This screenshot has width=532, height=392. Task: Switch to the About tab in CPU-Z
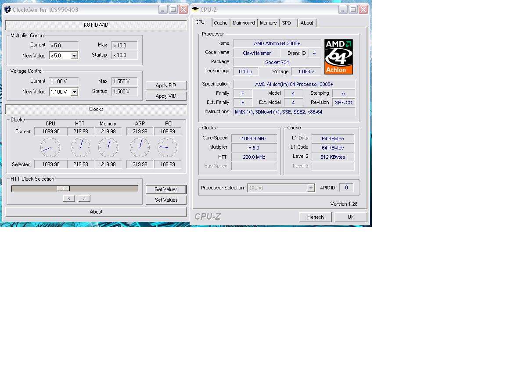tap(307, 23)
